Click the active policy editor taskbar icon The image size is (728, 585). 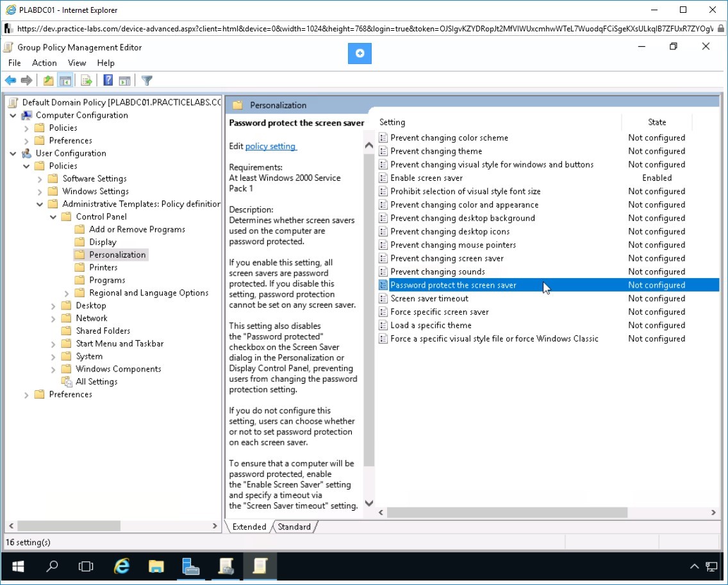click(260, 566)
